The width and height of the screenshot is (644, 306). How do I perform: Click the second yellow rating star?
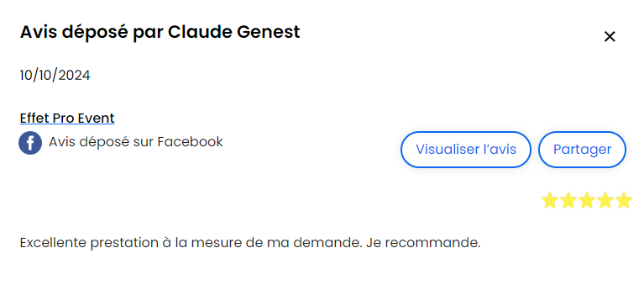pos(568,200)
